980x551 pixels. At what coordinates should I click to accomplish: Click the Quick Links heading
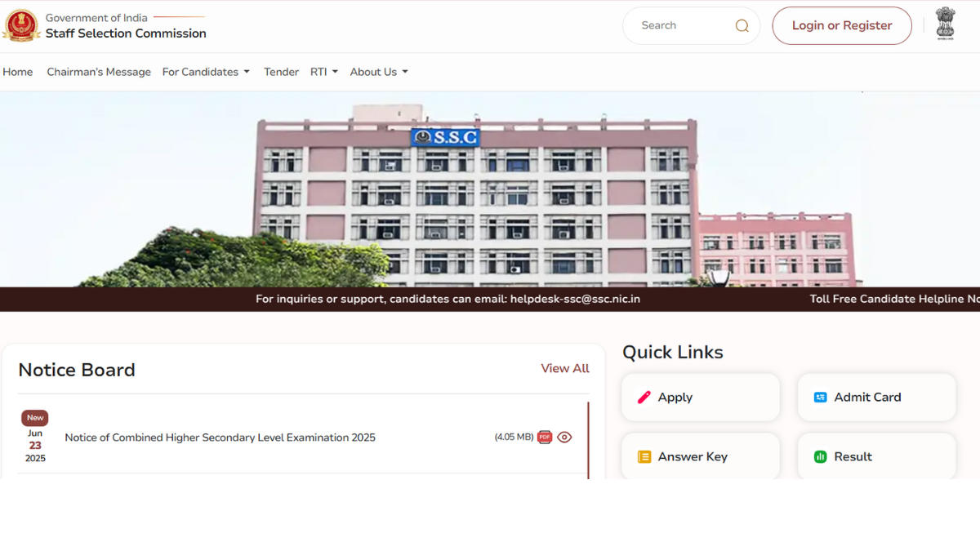[x=673, y=352]
